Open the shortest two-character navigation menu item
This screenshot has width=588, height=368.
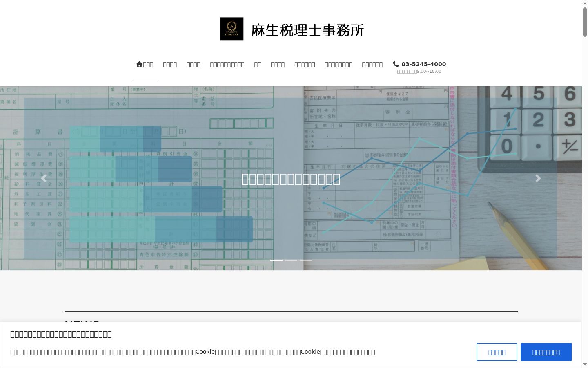pos(258,65)
